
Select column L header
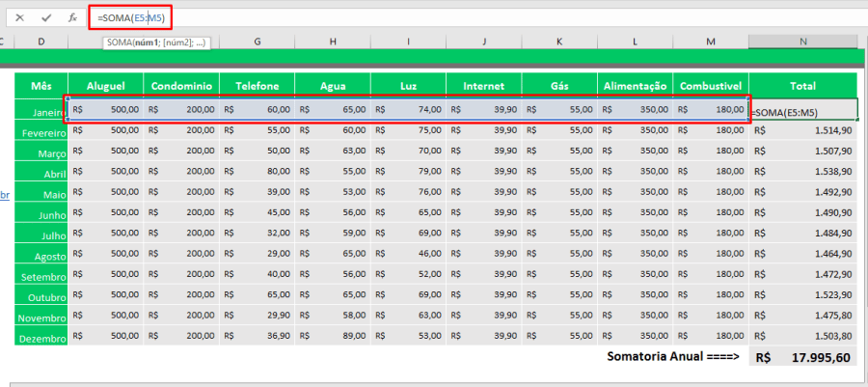pyautogui.click(x=635, y=41)
